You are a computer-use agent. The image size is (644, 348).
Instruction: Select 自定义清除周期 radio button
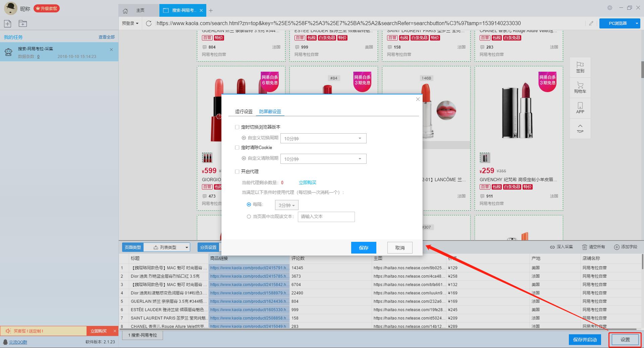pos(244,158)
